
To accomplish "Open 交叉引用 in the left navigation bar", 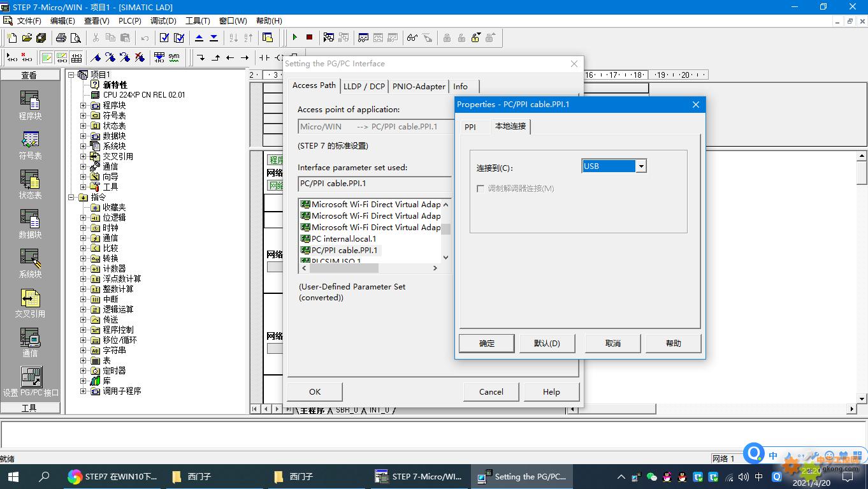I will (x=30, y=303).
